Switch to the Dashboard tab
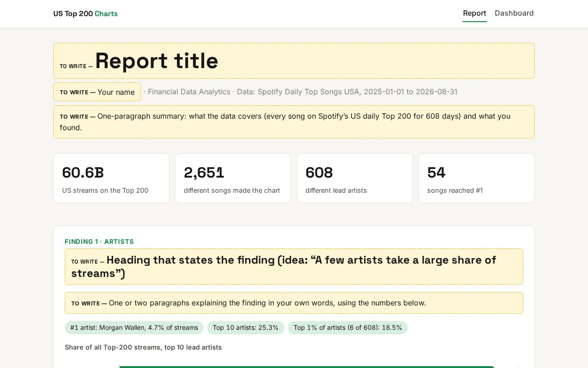 point(514,13)
